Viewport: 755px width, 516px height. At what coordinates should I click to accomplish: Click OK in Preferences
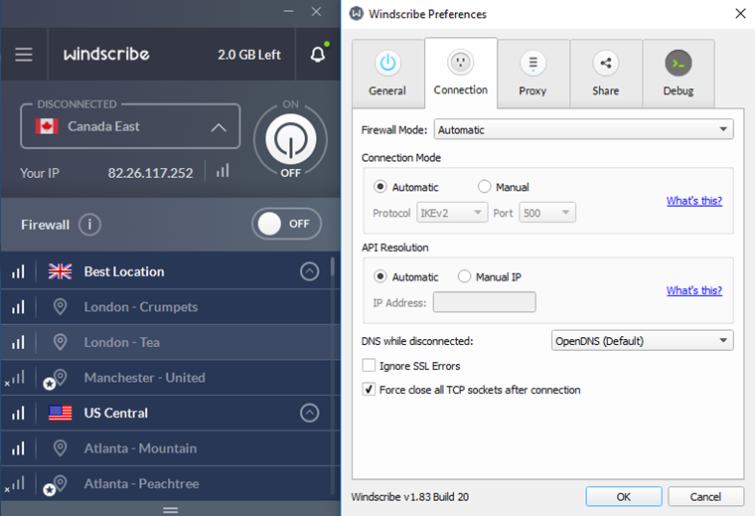click(624, 496)
